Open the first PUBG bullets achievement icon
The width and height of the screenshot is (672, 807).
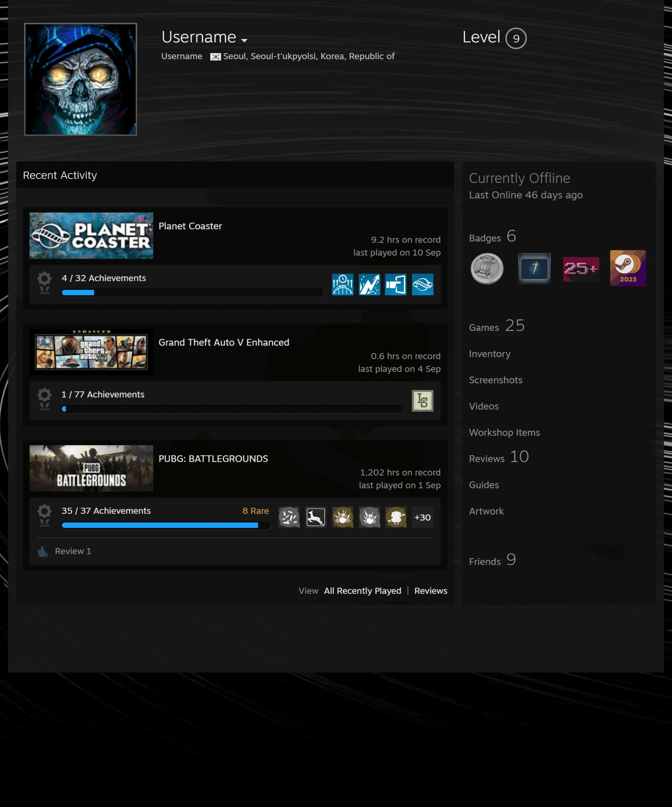[289, 517]
